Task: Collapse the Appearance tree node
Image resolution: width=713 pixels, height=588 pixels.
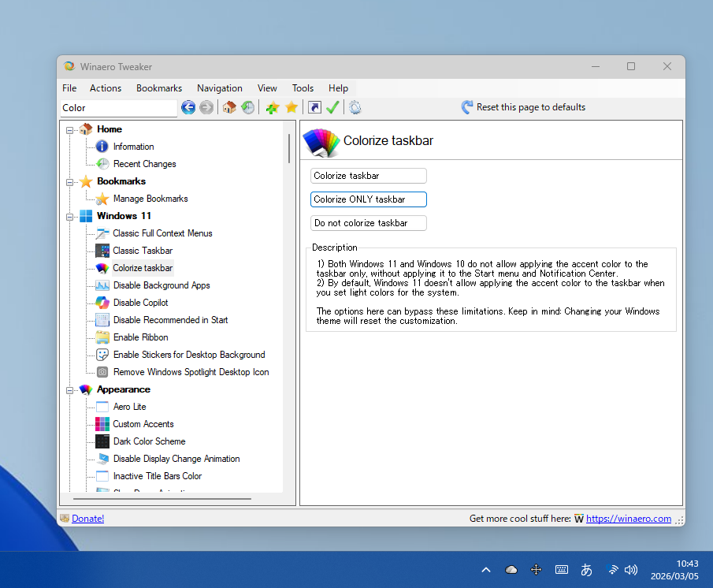Action: pos(69,391)
